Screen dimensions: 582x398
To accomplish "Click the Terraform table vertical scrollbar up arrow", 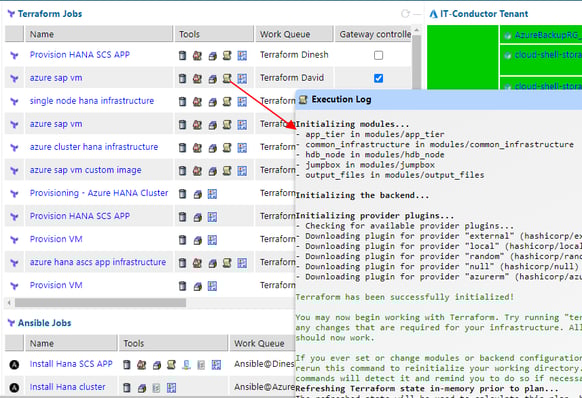I will coord(416,30).
